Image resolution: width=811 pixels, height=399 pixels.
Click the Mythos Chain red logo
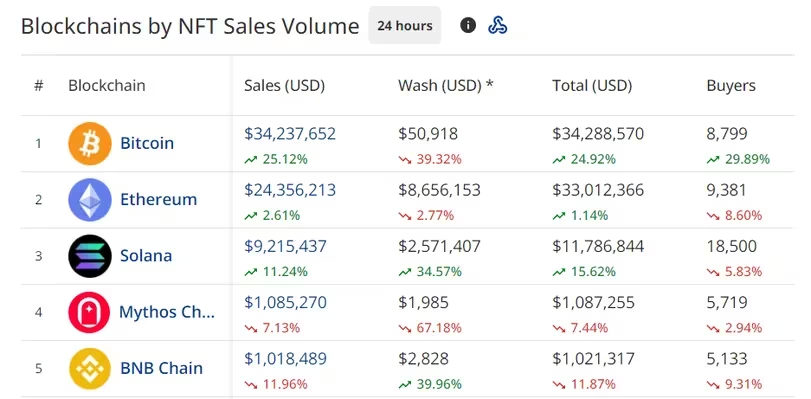(x=89, y=312)
